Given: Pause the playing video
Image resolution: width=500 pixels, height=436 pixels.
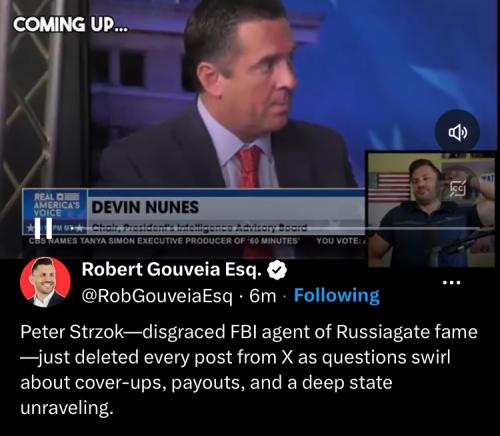Looking at the screenshot, I should [44, 228].
